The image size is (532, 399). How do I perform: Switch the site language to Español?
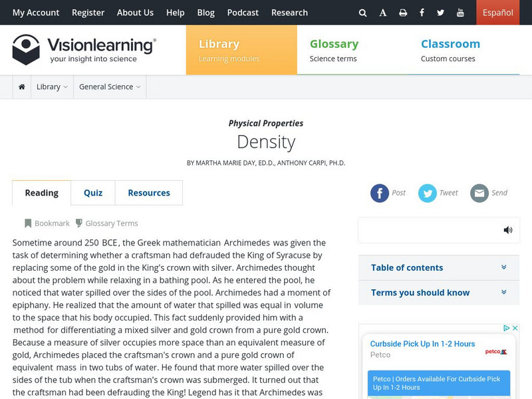click(x=497, y=13)
